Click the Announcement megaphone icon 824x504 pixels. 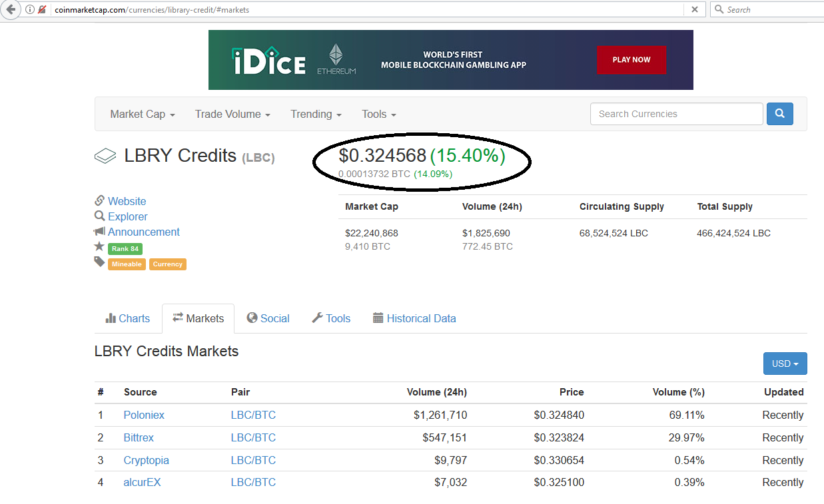99,232
